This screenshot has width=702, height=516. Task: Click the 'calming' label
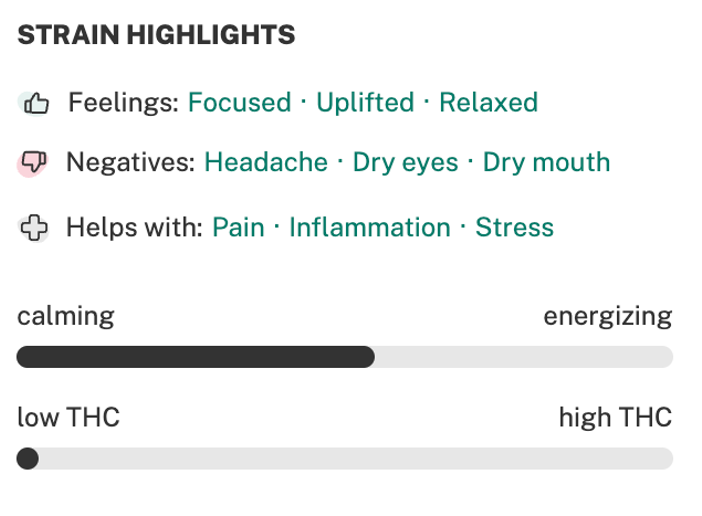coord(66,317)
